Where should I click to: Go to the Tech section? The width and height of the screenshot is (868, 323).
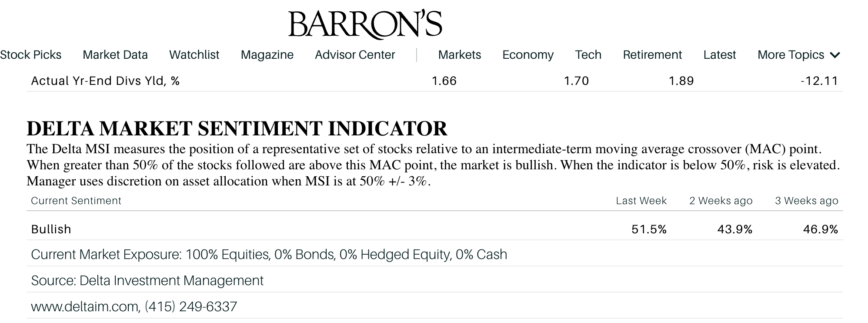pyautogui.click(x=588, y=55)
